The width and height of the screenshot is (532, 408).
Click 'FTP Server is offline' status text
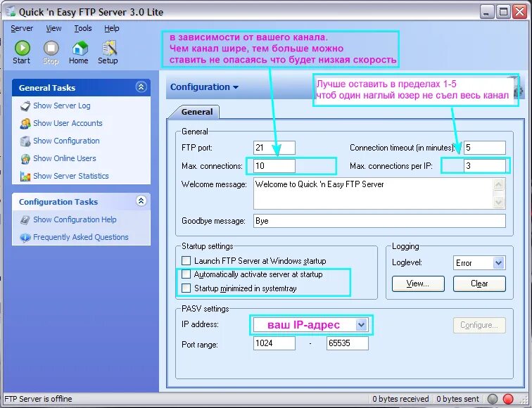(38, 399)
